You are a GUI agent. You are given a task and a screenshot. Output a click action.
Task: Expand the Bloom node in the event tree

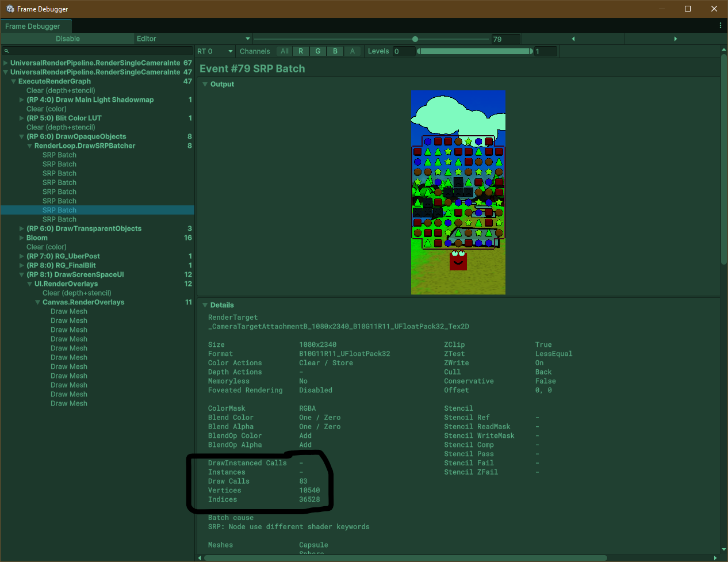(22, 238)
